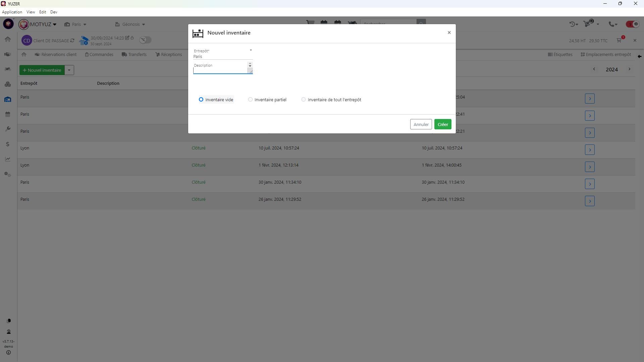Viewport: 644px width, 362px height.
Task: Click the home icon in left sidebar
Action: click(x=8, y=39)
